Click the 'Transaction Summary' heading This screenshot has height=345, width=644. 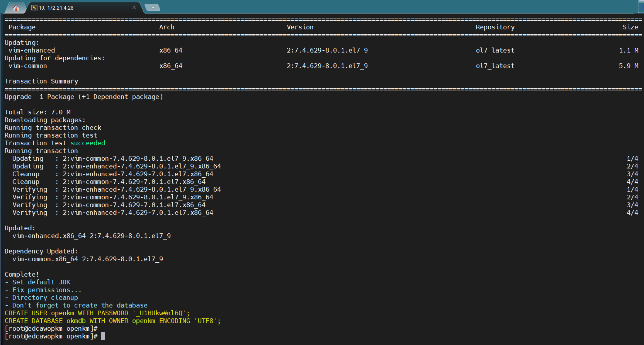tap(41, 81)
